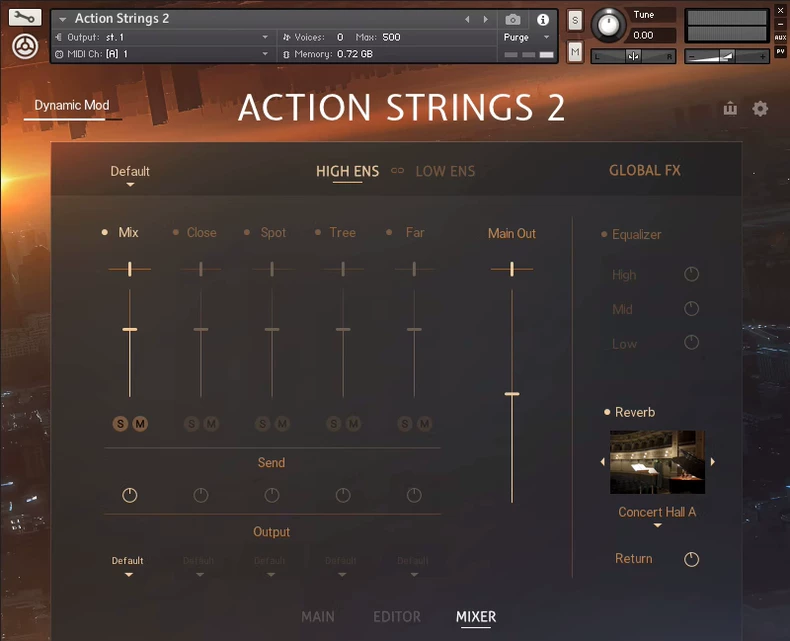Enable the Spot microphone channel

(x=247, y=232)
